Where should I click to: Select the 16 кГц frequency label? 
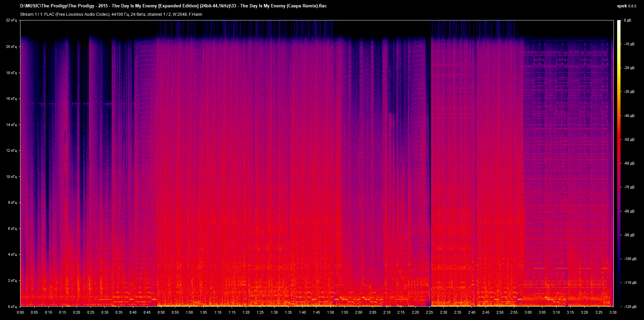point(11,99)
